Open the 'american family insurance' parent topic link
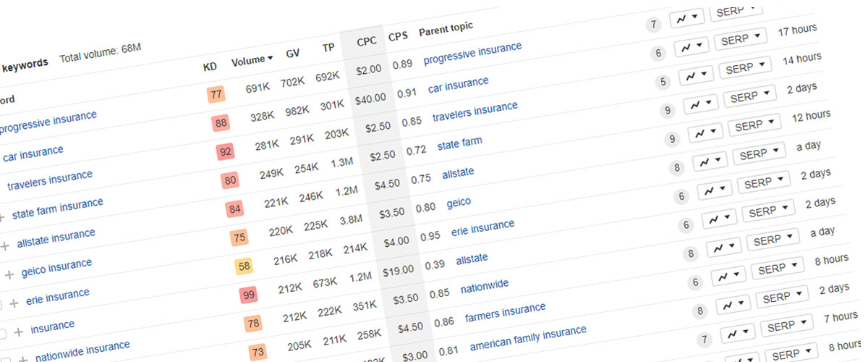Viewport: 868px width, 362px height. click(528, 339)
